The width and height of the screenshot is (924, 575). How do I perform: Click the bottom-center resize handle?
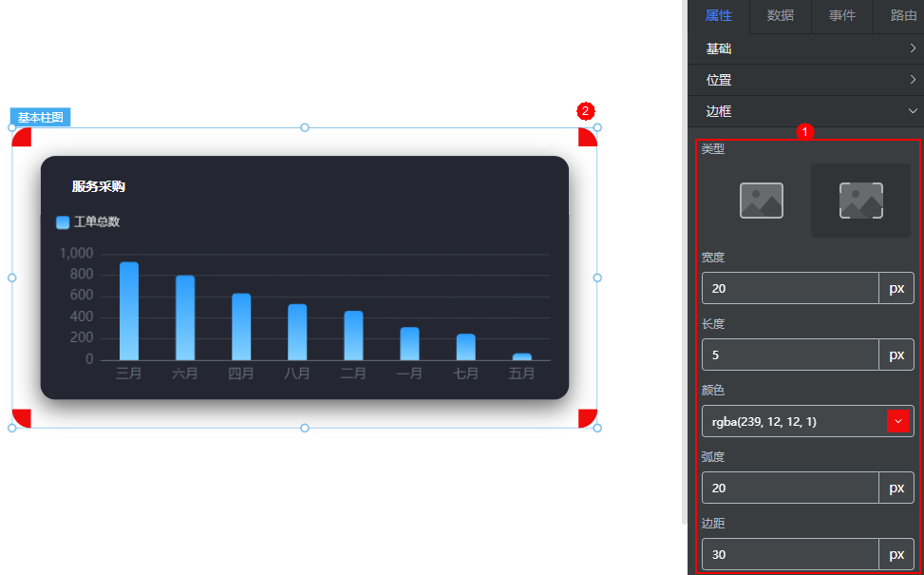[x=305, y=428]
